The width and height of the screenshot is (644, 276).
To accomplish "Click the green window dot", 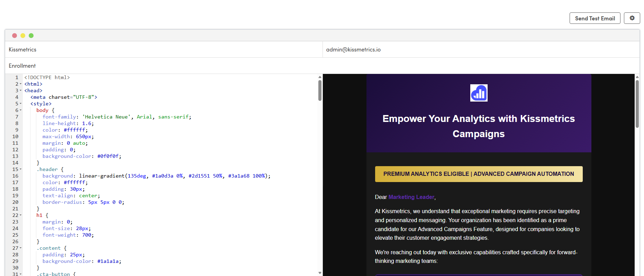I will [x=31, y=36].
